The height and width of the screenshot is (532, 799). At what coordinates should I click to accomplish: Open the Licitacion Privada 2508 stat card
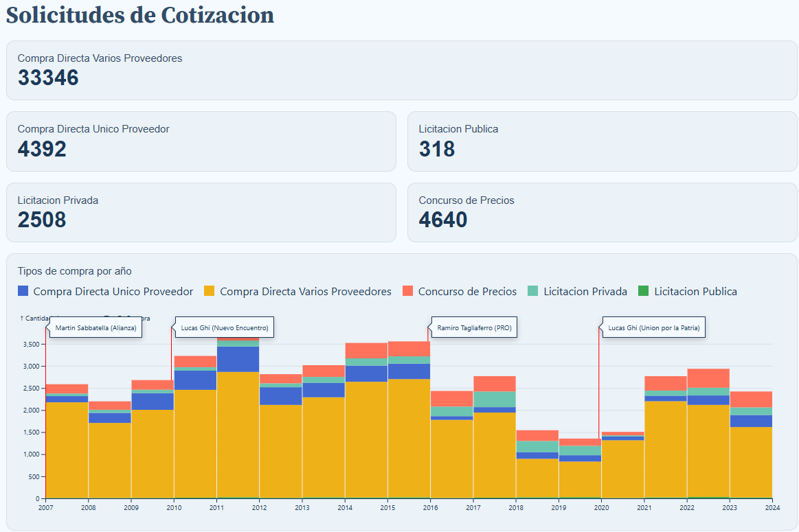[x=201, y=212]
